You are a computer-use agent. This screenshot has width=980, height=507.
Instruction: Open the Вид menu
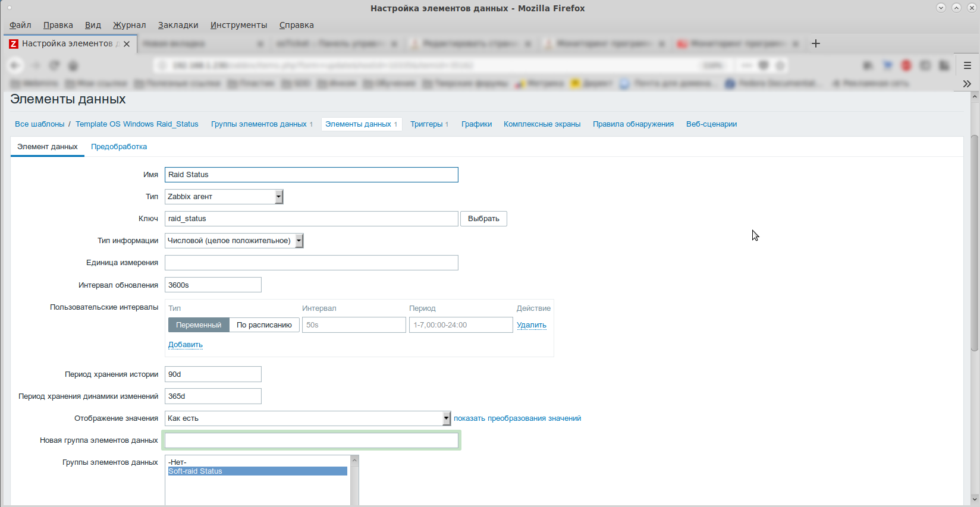point(93,25)
